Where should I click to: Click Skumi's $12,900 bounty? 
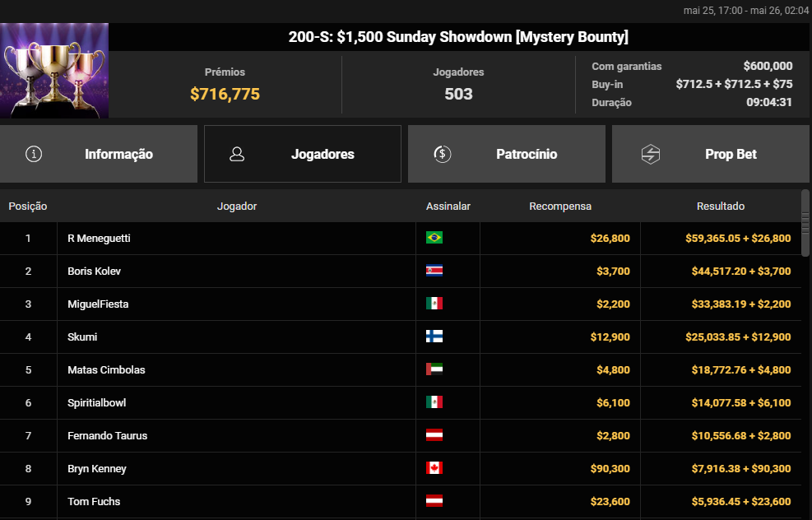610,337
